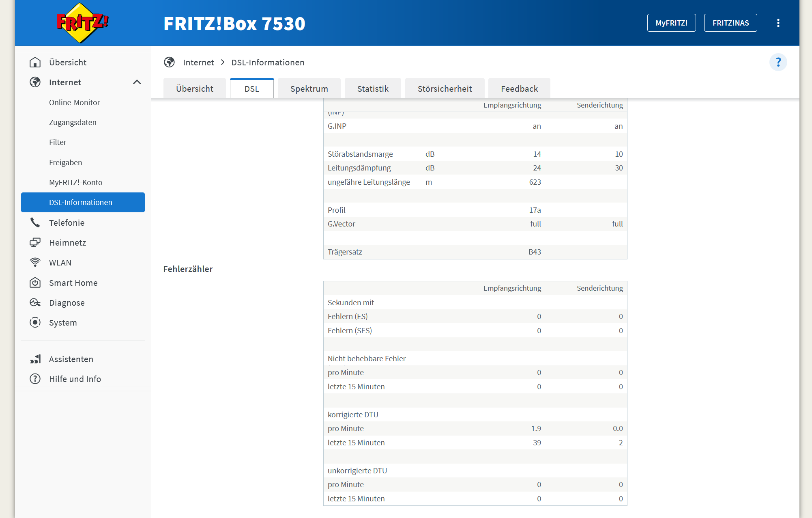Expand the System menu section

pyautogui.click(x=62, y=322)
